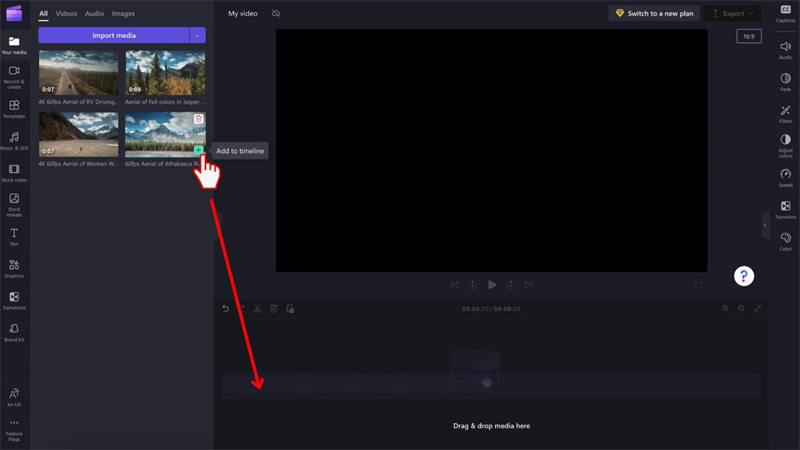
Task: Toggle the cloud sync icon next to My video
Action: click(x=276, y=14)
